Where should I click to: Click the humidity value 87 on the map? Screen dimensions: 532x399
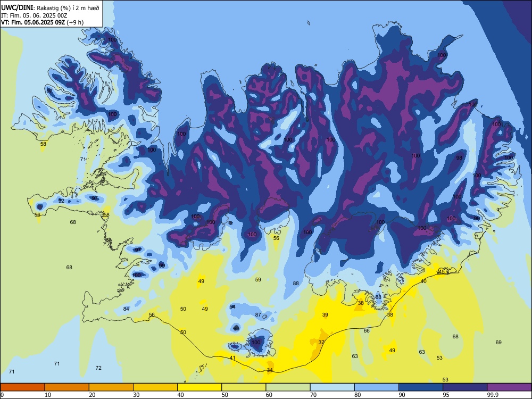(258, 314)
